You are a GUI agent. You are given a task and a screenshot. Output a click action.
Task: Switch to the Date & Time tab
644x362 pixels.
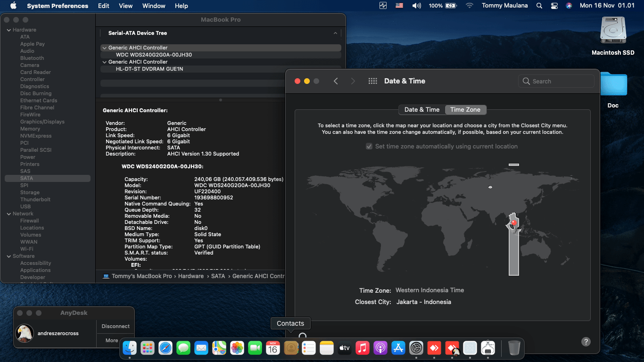[422, 110]
